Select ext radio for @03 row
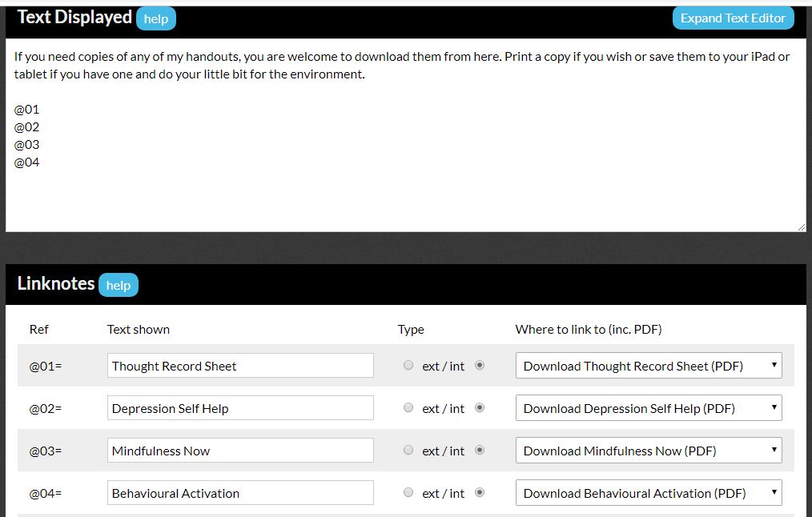Image resolution: width=812 pixels, height=517 pixels. click(408, 451)
